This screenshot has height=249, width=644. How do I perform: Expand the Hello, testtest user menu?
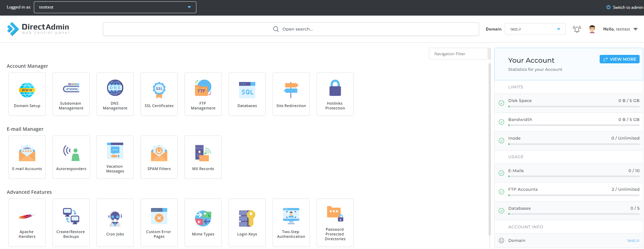(620, 29)
